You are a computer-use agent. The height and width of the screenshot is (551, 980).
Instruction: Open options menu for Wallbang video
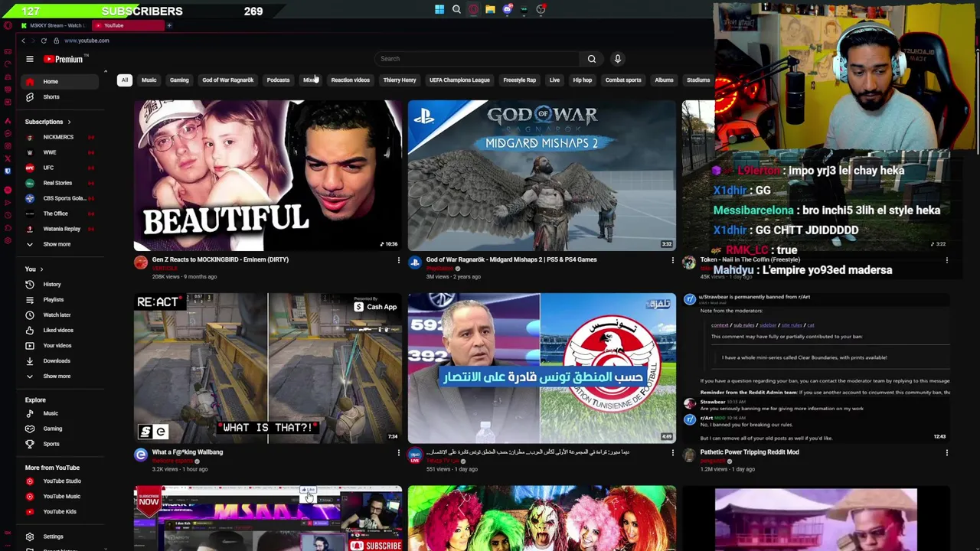coord(398,453)
